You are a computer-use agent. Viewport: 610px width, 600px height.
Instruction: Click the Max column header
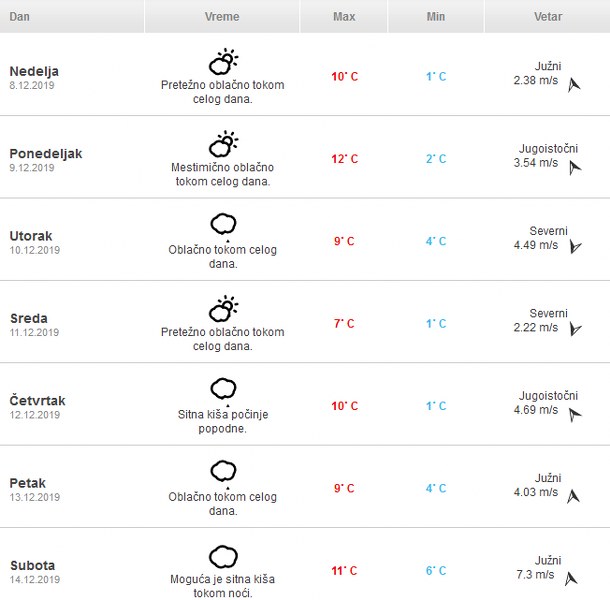344,17
